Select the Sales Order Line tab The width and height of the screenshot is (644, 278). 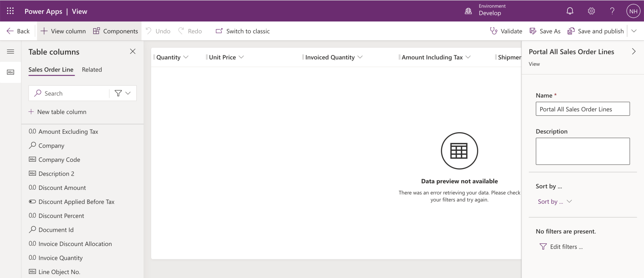pos(51,70)
